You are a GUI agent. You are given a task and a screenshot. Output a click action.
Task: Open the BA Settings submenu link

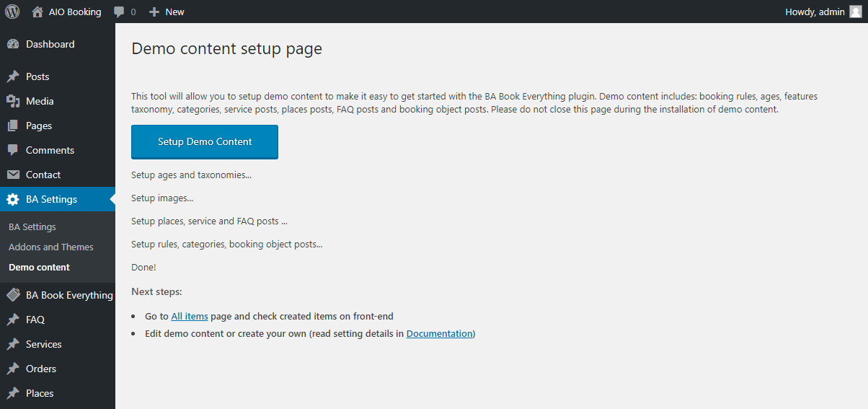(x=32, y=227)
